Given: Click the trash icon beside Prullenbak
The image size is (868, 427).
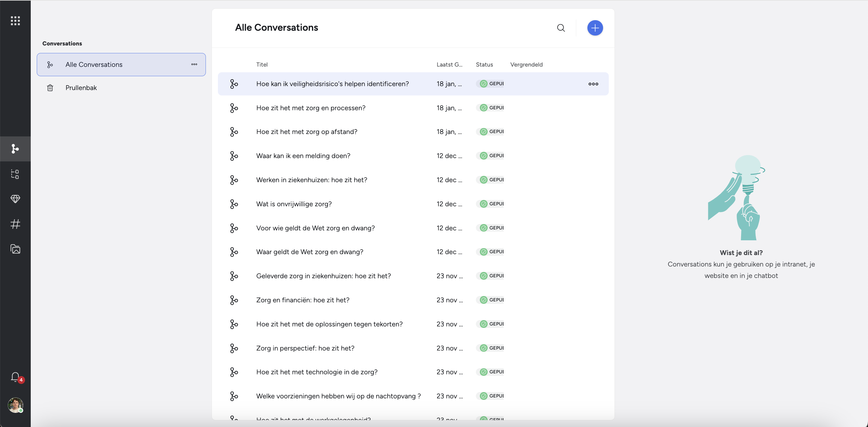Looking at the screenshot, I should [x=50, y=88].
